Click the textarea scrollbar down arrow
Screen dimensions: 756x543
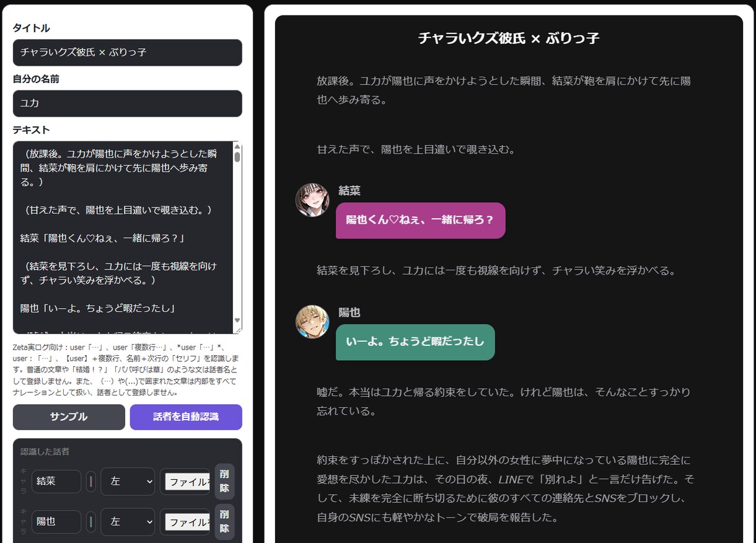pyautogui.click(x=237, y=320)
